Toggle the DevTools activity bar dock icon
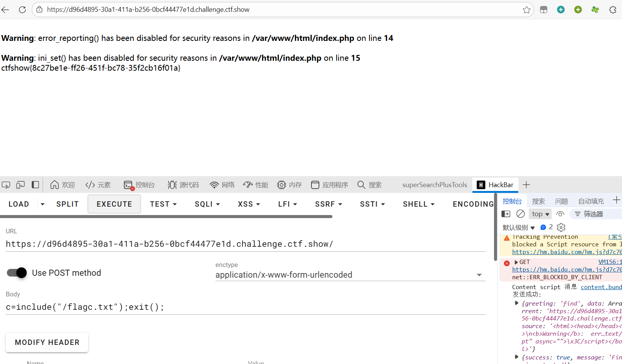 35,185
